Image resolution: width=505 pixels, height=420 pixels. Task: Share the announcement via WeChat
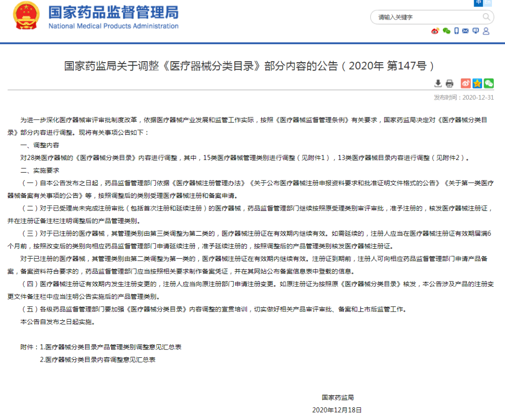tap(489, 83)
